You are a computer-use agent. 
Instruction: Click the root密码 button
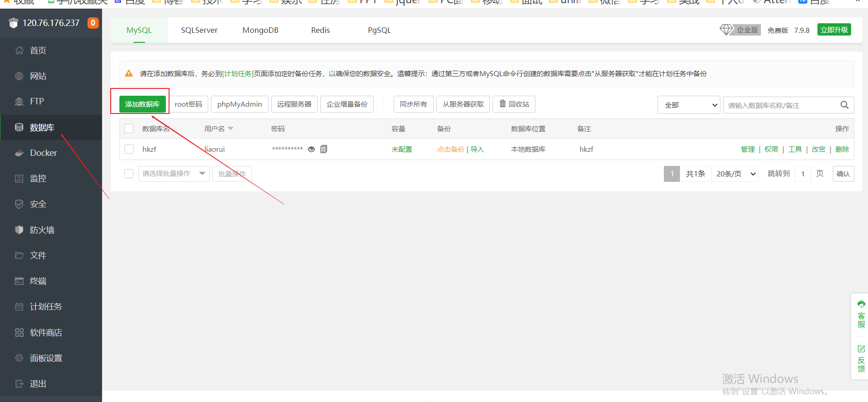(188, 104)
